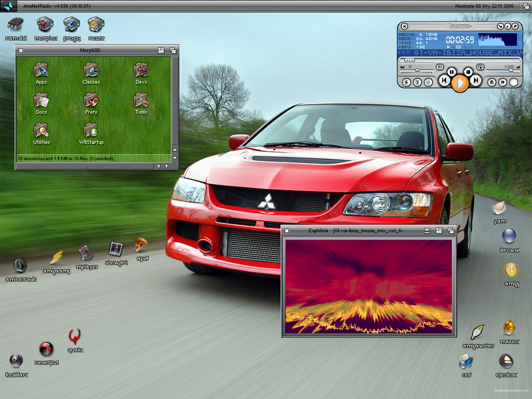This screenshot has width=532, height=399.
Task: Adjust the player volume slider
Action: (x=503, y=71)
